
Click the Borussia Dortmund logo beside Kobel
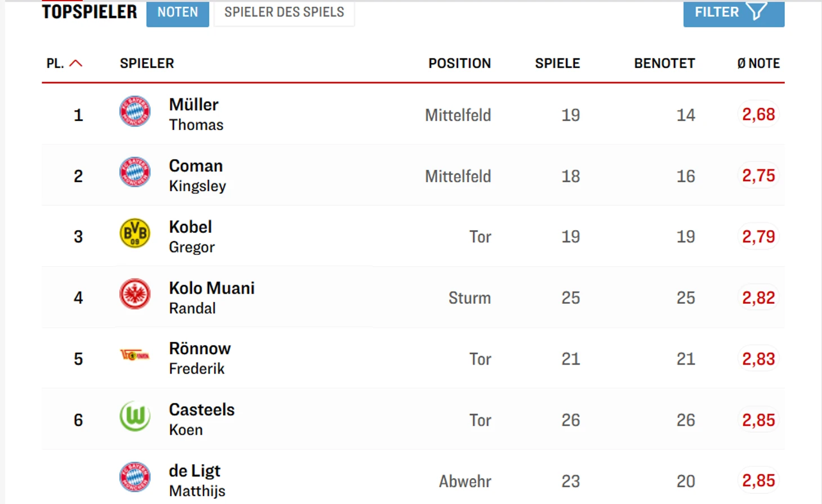pos(135,233)
